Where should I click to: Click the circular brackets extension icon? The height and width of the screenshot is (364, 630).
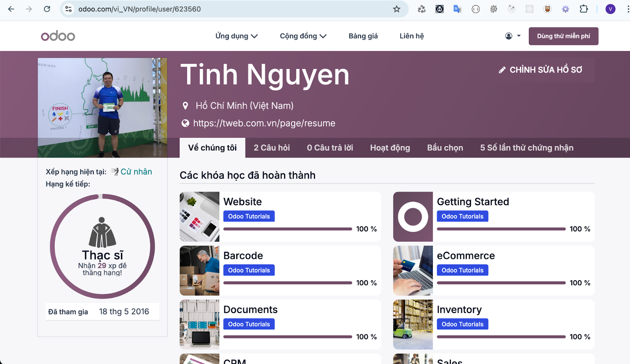click(476, 9)
